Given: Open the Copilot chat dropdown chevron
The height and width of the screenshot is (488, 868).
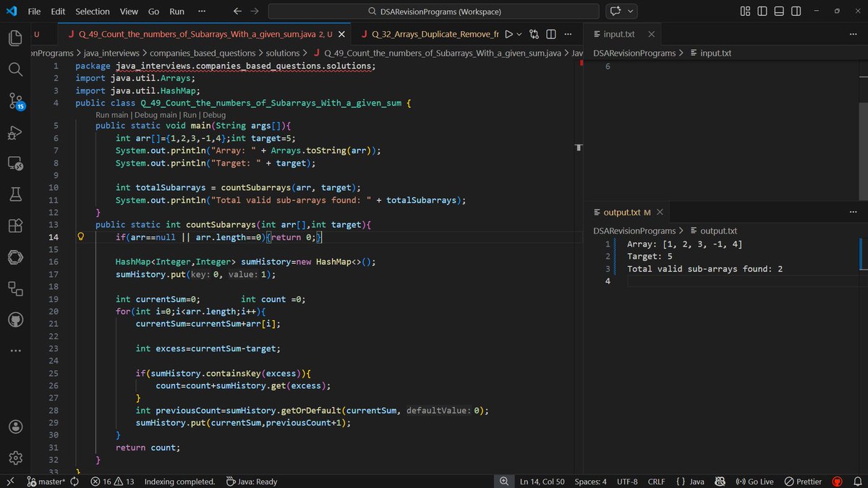Looking at the screenshot, I should (x=631, y=12).
